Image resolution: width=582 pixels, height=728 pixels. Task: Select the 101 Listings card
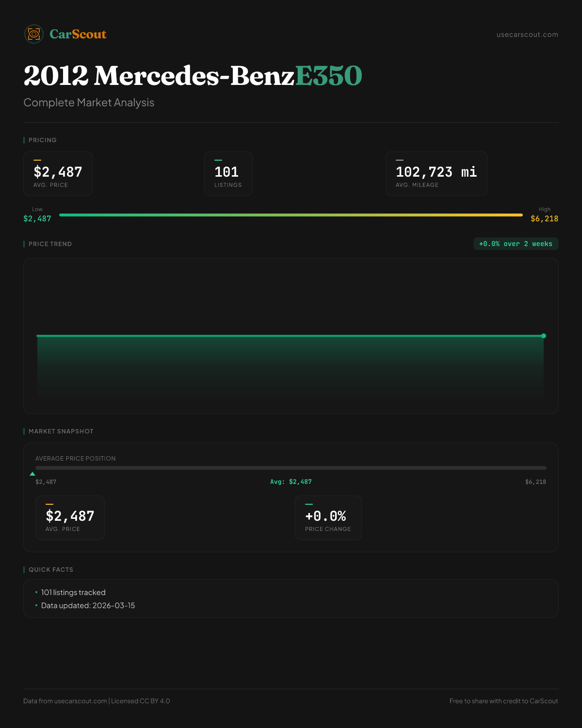[228, 174]
